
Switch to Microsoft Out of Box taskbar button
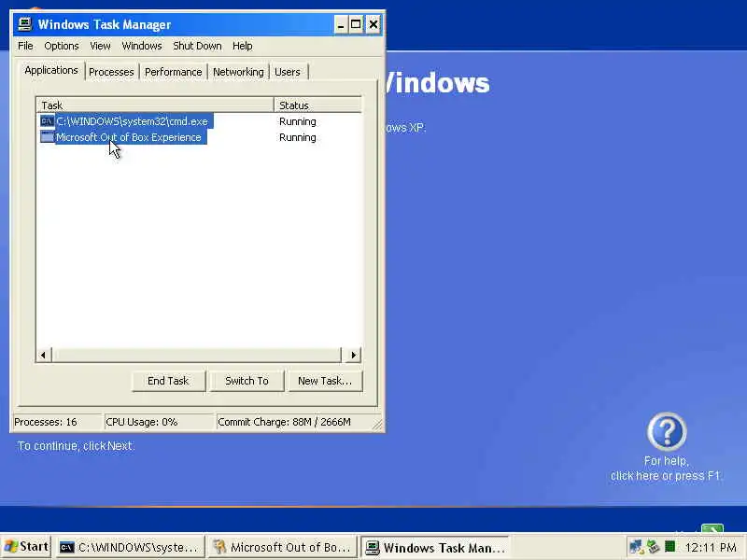pos(283,548)
